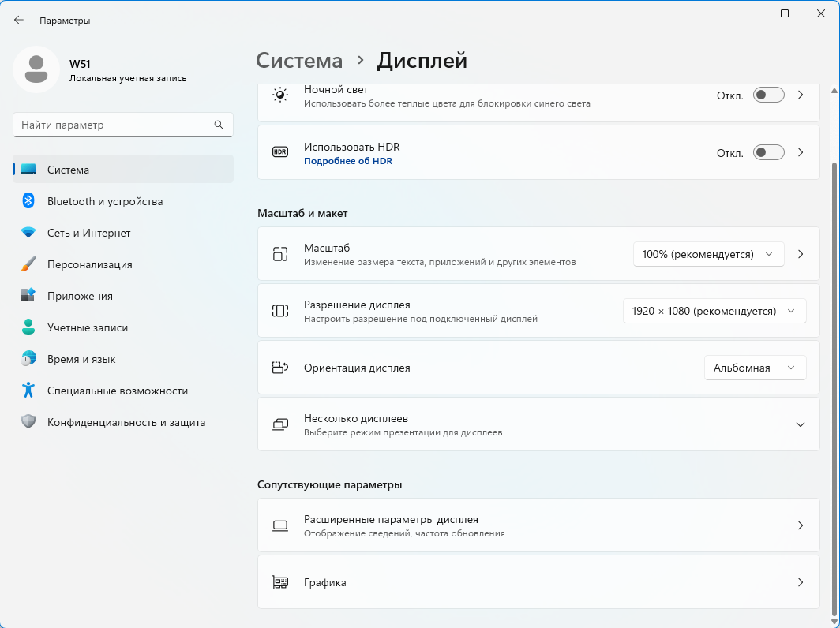Click the W51 account name

click(x=80, y=64)
